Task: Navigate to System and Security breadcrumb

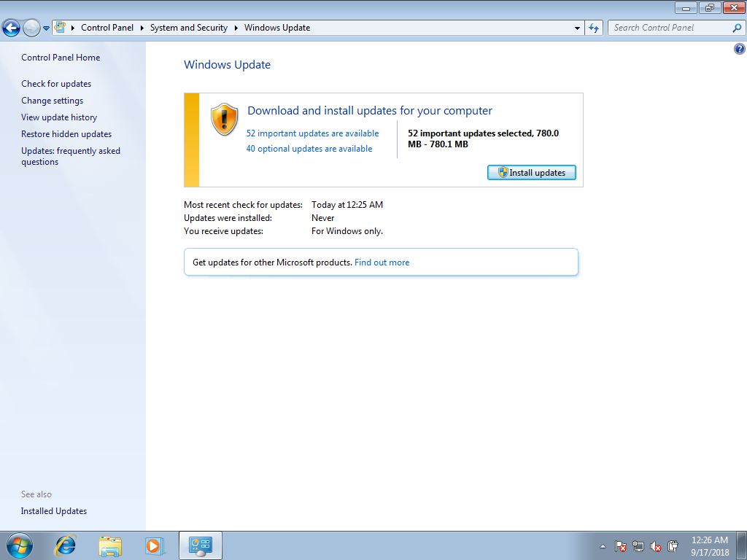Action: click(189, 28)
